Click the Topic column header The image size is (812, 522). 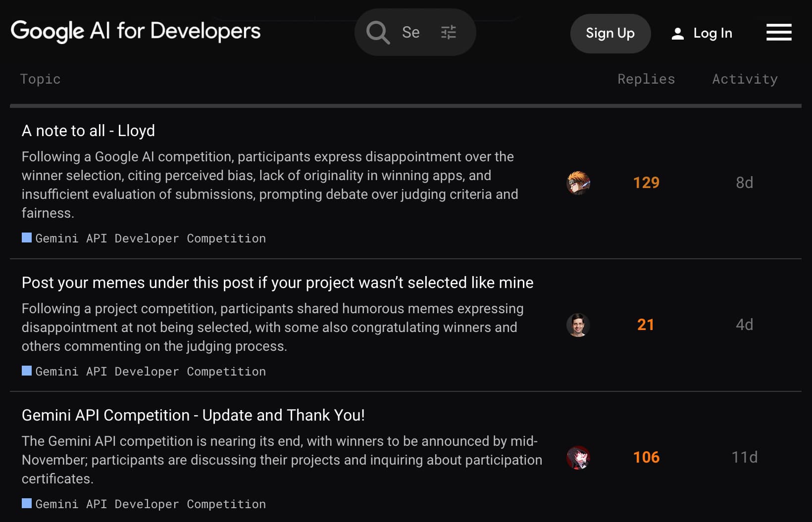(x=40, y=79)
